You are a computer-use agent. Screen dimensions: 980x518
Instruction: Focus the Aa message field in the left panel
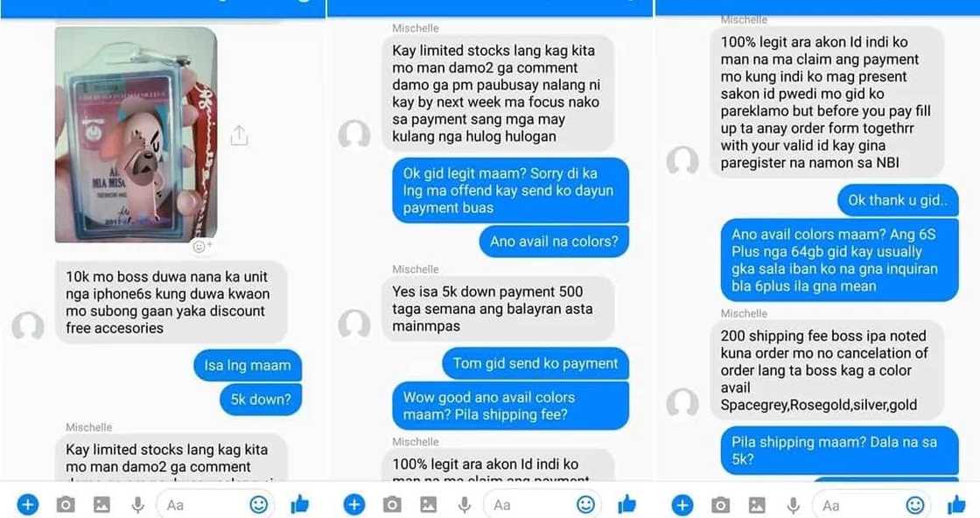click(203, 505)
